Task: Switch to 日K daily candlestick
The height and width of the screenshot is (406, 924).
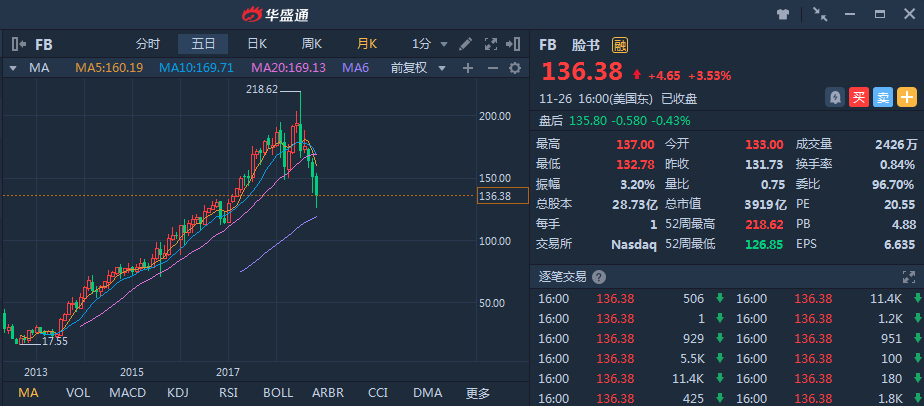Action: (258, 44)
